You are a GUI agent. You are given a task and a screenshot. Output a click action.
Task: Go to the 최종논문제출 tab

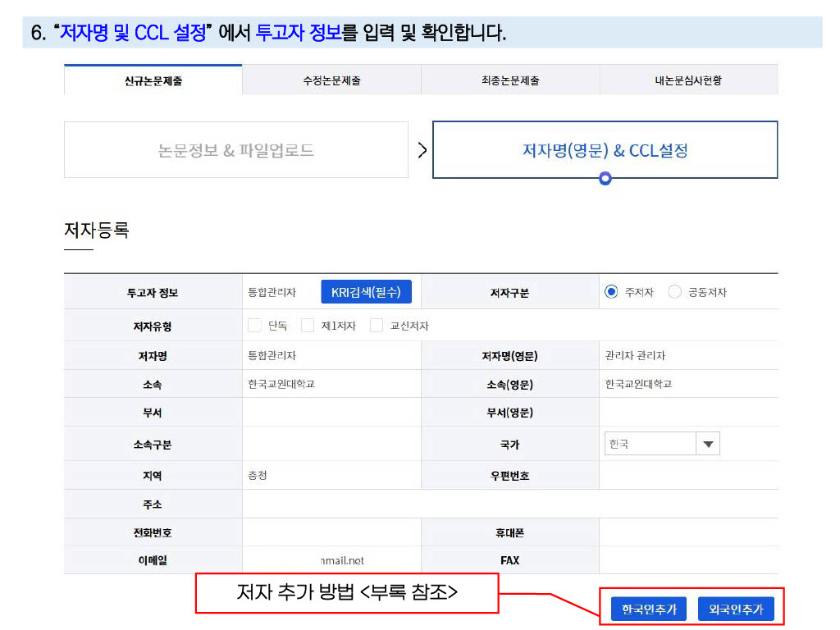[510, 80]
